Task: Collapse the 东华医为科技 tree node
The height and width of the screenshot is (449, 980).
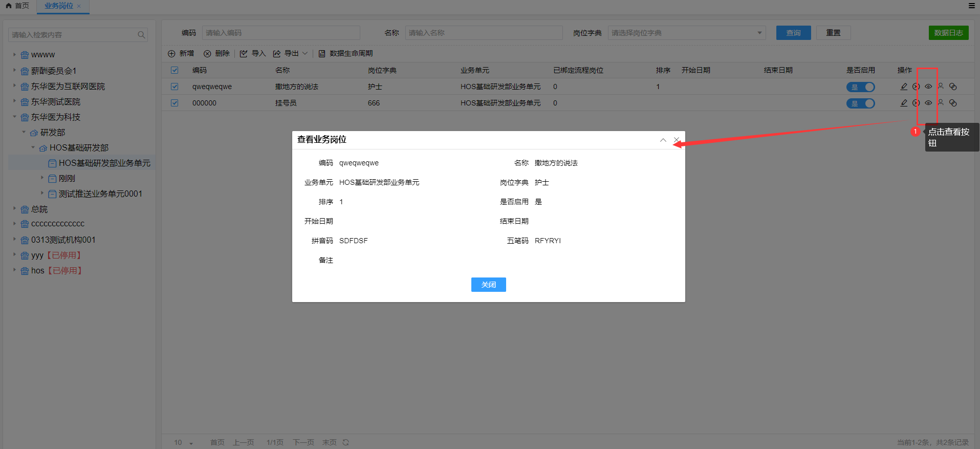Action: click(x=14, y=117)
